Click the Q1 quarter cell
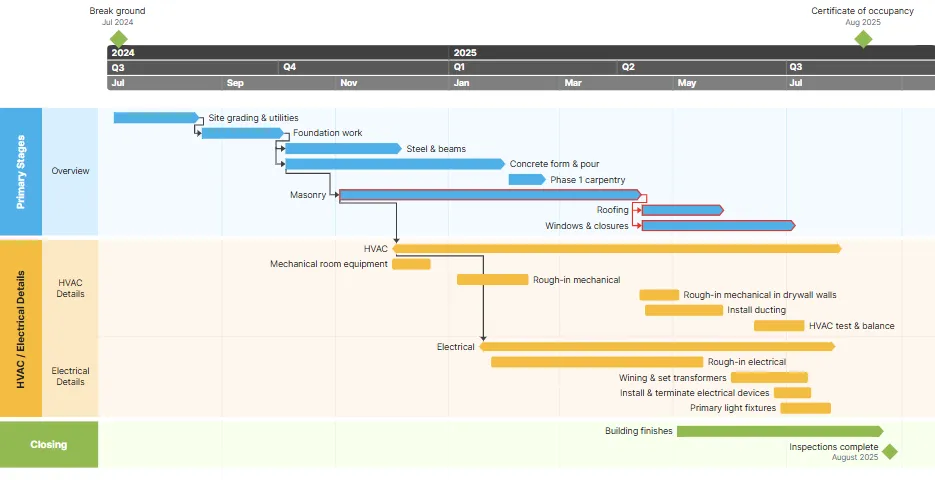 click(x=533, y=67)
